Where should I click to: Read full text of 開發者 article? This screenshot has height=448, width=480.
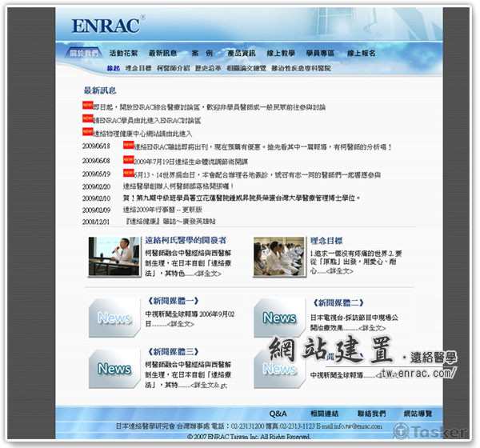pyautogui.click(x=207, y=274)
